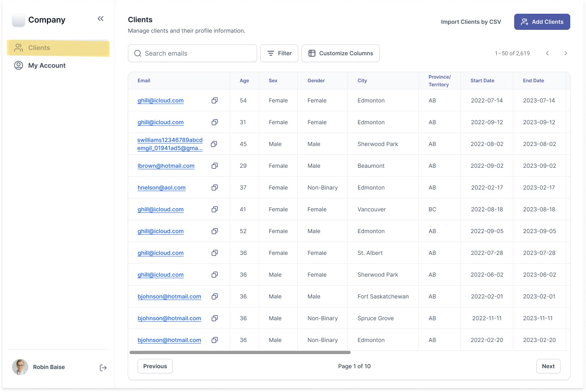Open the hnelson@aol.com client link

point(161,188)
